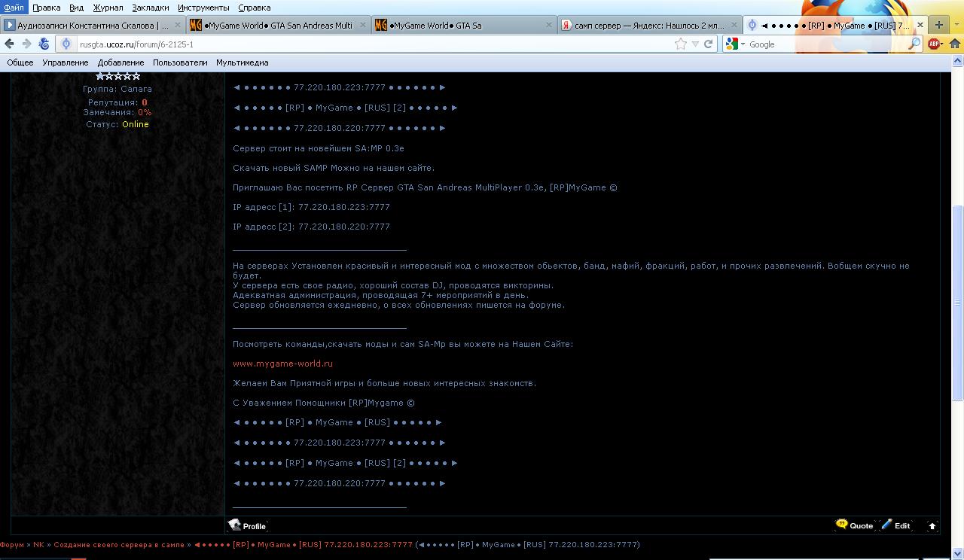Click Создание своего сервера в сампе breadcrumb
The image size is (964, 560).
click(x=119, y=544)
